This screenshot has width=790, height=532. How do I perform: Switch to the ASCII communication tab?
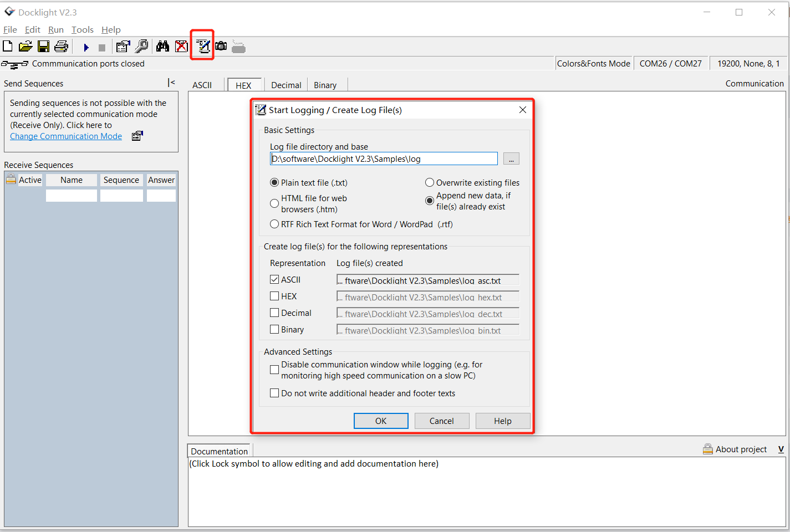coord(202,85)
